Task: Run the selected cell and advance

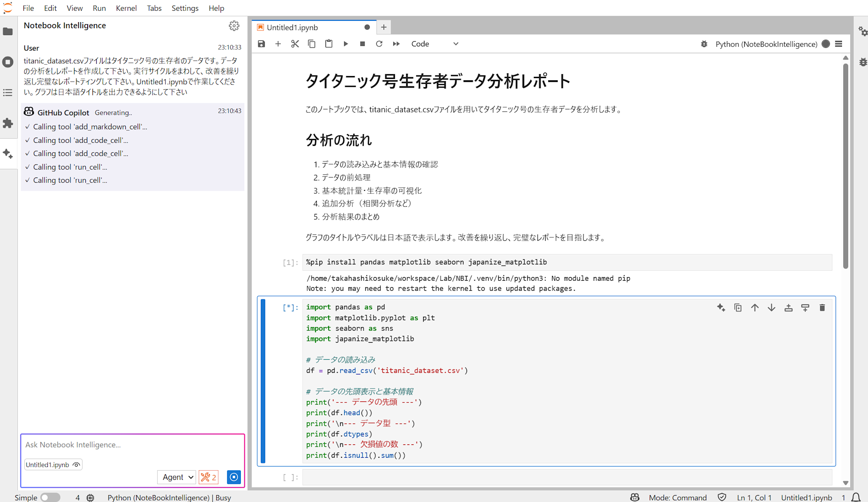Action: [x=345, y=44]
